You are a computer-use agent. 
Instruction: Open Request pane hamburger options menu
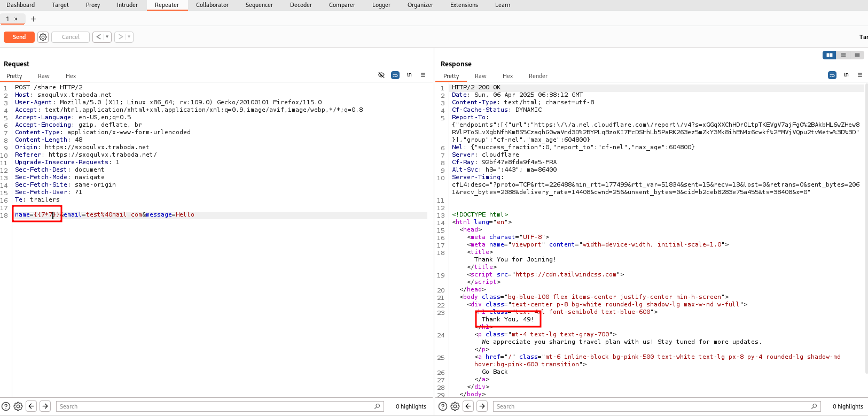tap(423, 75)
